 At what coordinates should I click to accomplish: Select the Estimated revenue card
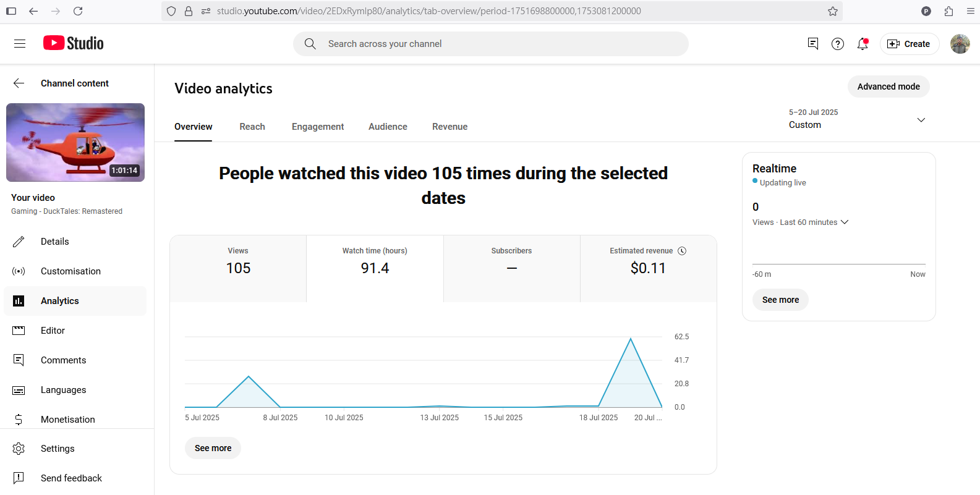coord(648,269)
